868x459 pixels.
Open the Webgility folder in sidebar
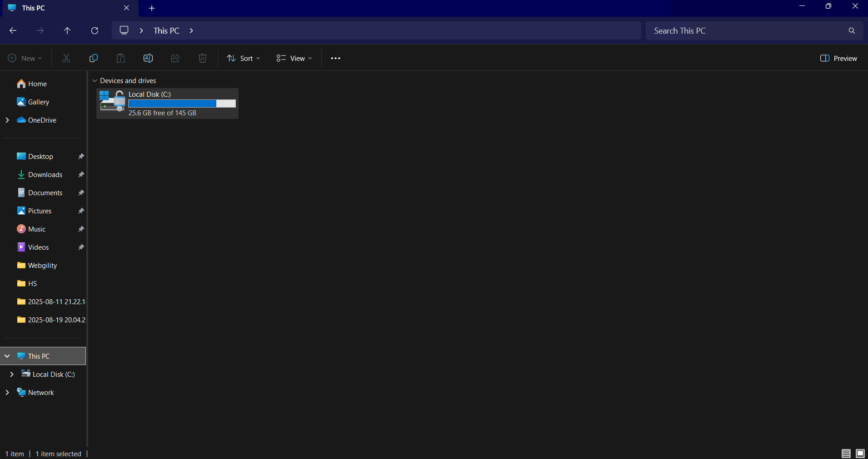coord(42,265)
